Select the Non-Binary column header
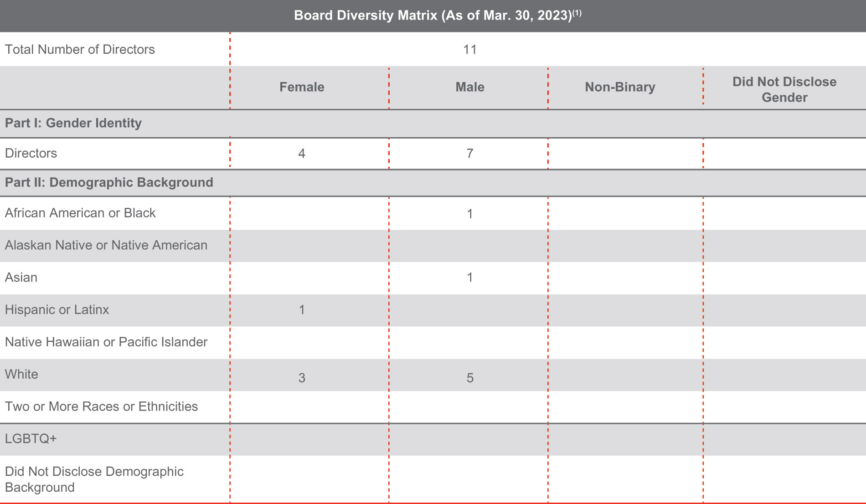The image size is (866, 504). [620, 87]
